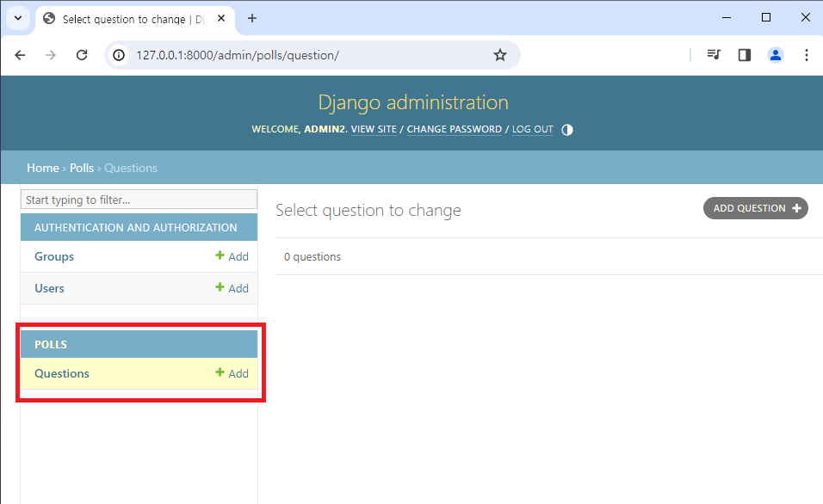This screenshot has width=823, height=504.
Task: Open the Chrome profile avatar
Action: click(x=776, y=55)
